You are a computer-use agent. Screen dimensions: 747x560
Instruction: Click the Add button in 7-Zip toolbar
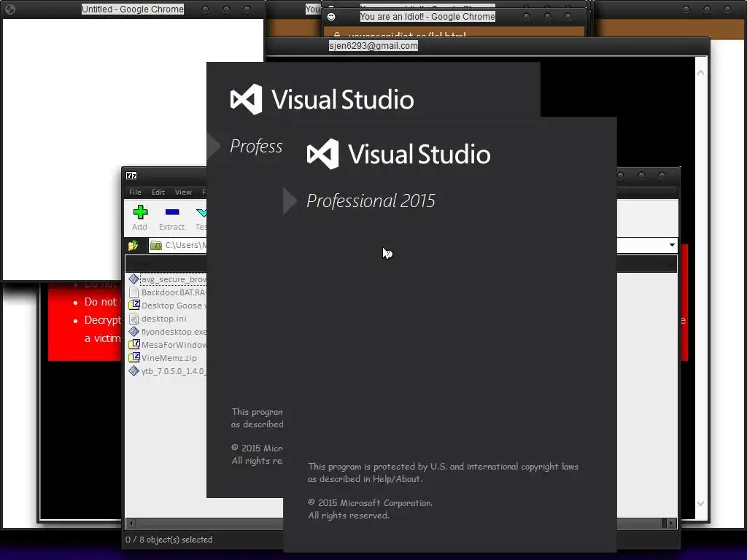point(140,217)
